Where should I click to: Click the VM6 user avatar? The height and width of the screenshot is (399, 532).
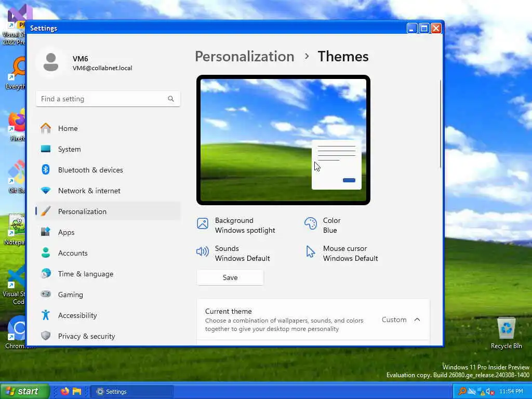[51, 62]
